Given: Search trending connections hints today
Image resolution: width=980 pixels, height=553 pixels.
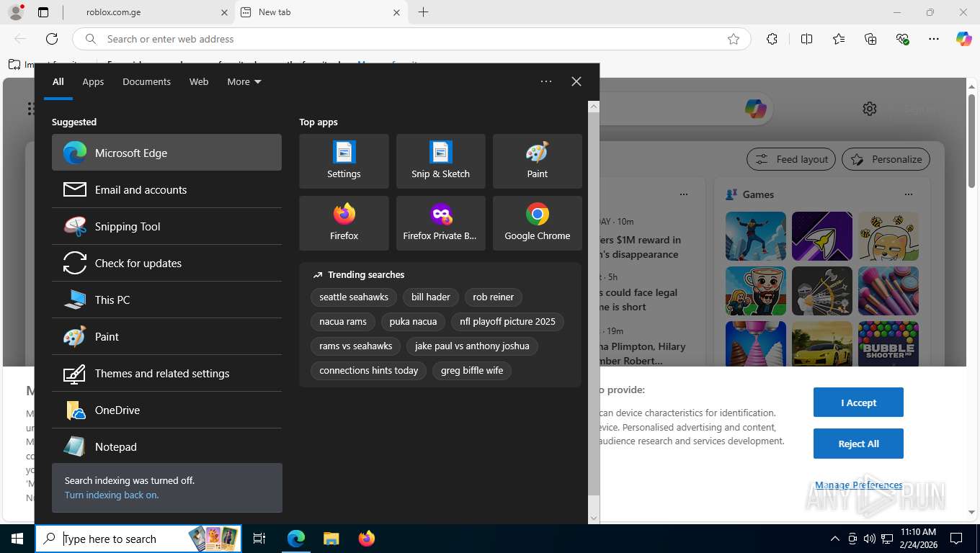Looking at the screenshot, I should tap(369, 370).
